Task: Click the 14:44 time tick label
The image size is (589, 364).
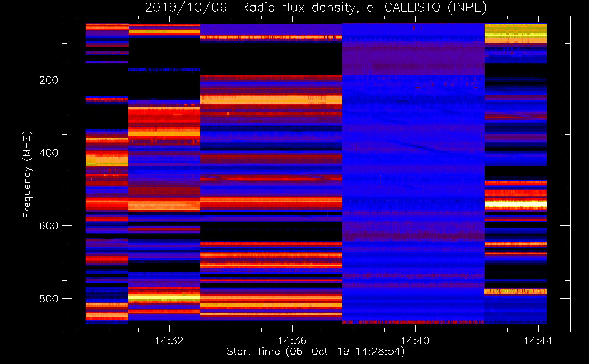Action: 538,341
